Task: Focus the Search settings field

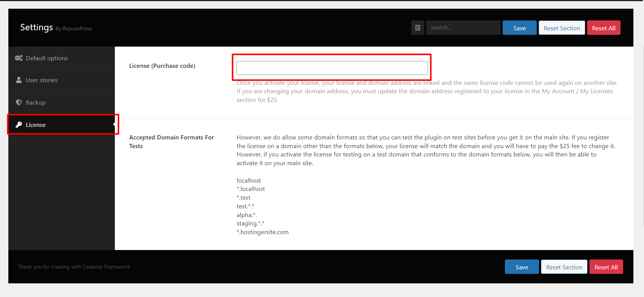Action: [x=463, y=28]
